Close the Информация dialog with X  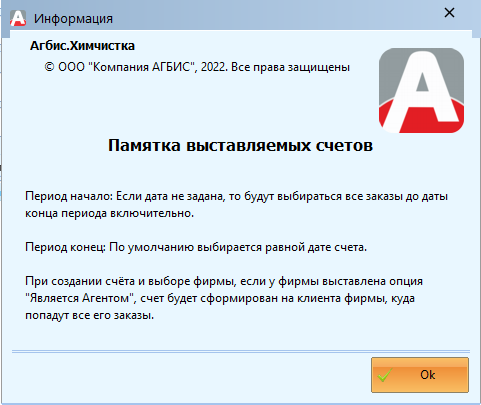pyautogui.click(x=449, y=13)
